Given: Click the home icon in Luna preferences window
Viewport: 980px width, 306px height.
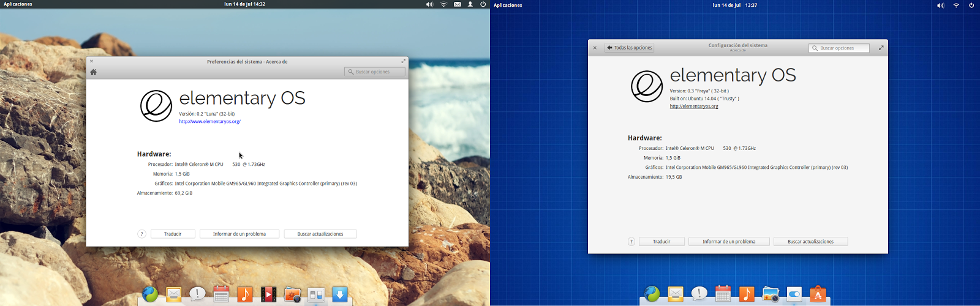Looking at the screenshot, I should point(93,72).
